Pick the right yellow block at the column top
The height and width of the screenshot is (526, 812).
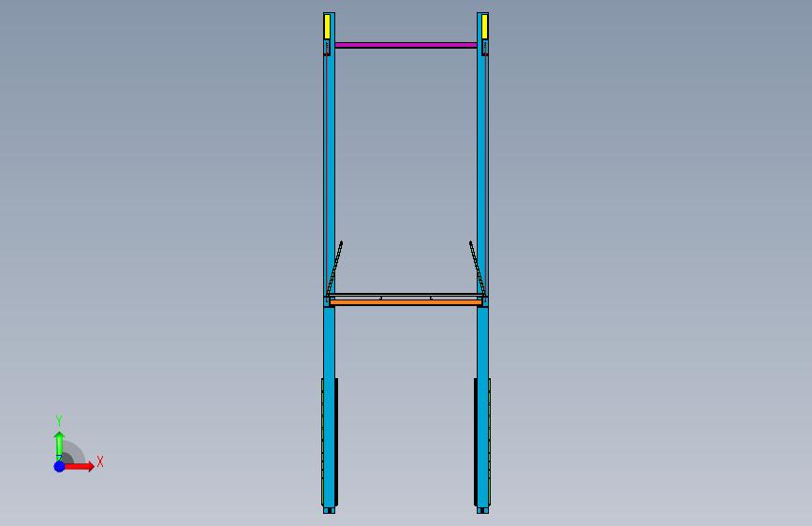tap(485, 26)
